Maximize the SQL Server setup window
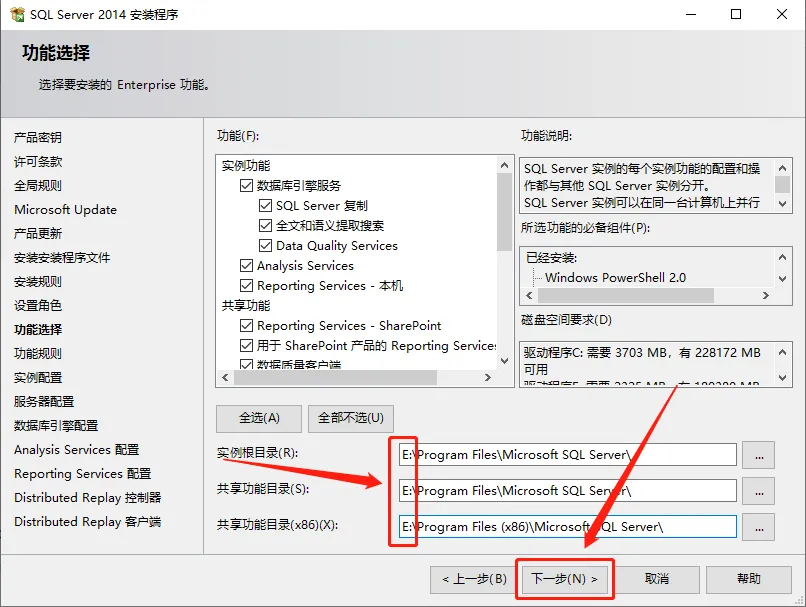806x607 pixels. click(736, 14)
